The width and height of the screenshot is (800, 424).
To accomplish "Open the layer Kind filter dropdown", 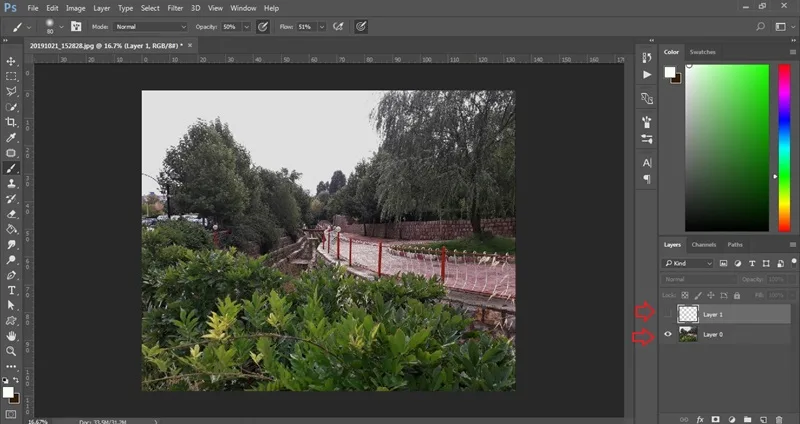I will coord(687,263).
